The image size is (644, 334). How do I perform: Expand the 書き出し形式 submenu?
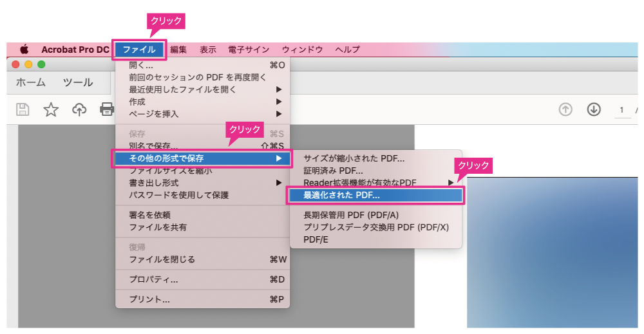[x=202, y=183]
